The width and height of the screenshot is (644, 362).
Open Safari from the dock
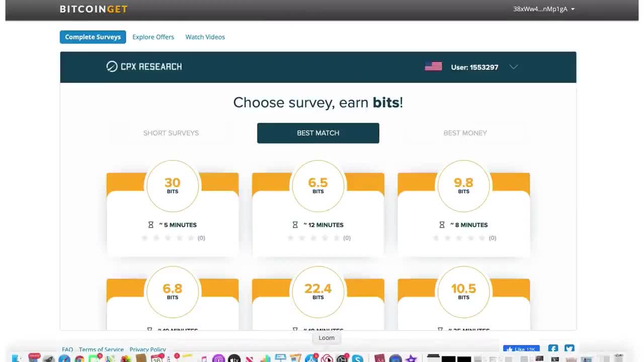click(x=64, y=358)
